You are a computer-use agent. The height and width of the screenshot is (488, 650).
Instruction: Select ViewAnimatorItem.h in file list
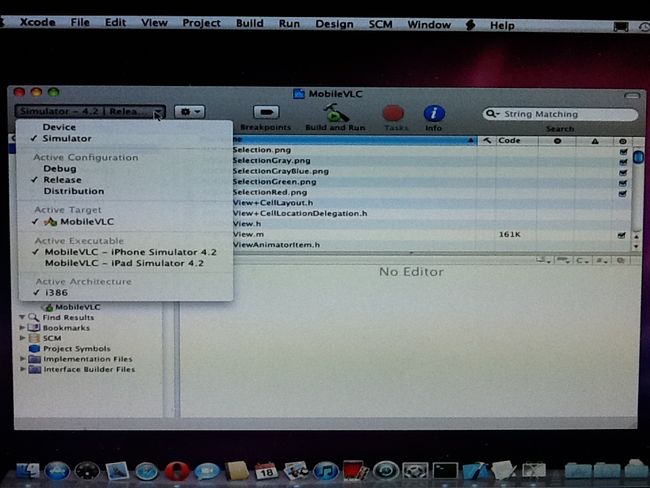(x=276, y=245)
